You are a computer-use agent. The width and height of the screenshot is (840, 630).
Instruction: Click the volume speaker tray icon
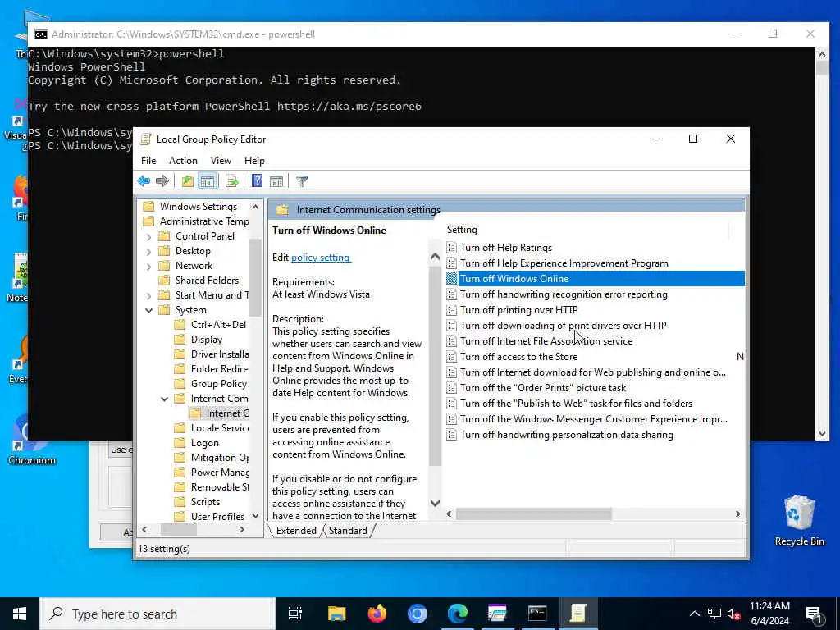tap(733, 614)
